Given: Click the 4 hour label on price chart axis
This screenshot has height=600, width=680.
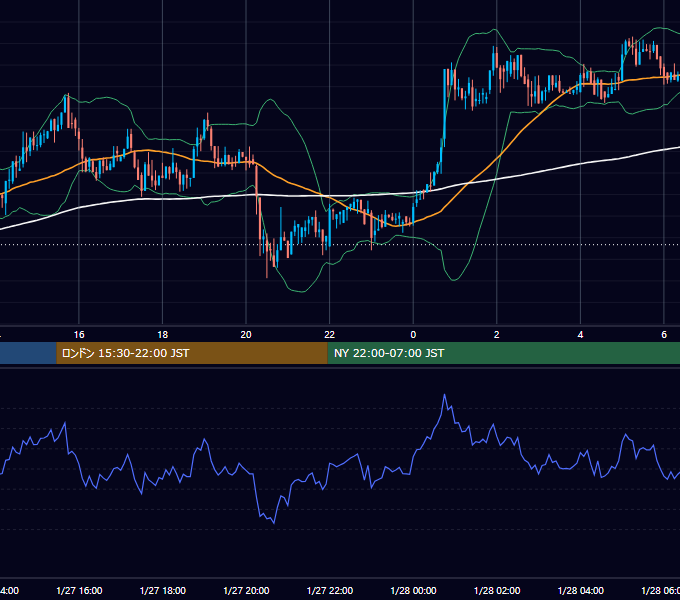Looking at the screenshot, I should point(580,335).
